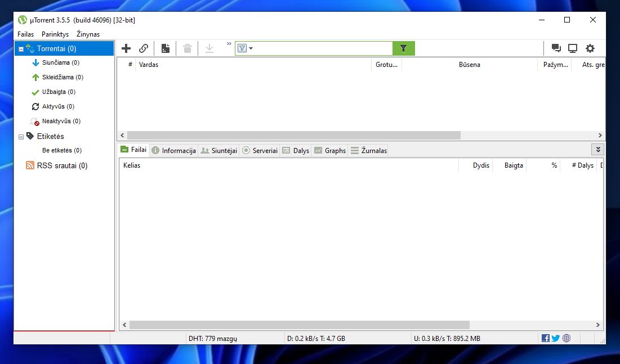Click the Add Torrent from URL link icon
Viewport: 620px width, 364px height.
pos(144,48)
